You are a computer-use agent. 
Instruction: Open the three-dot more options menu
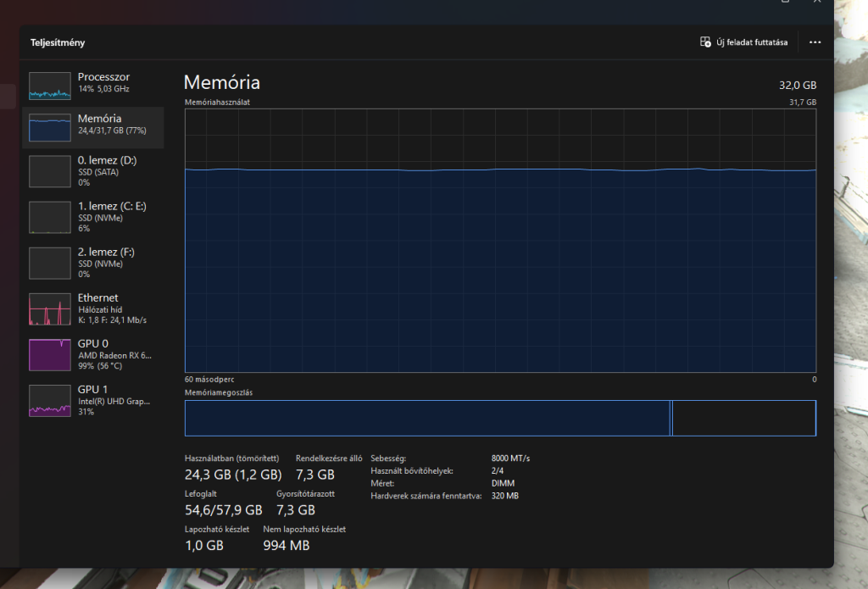click(x=815, y=42)
